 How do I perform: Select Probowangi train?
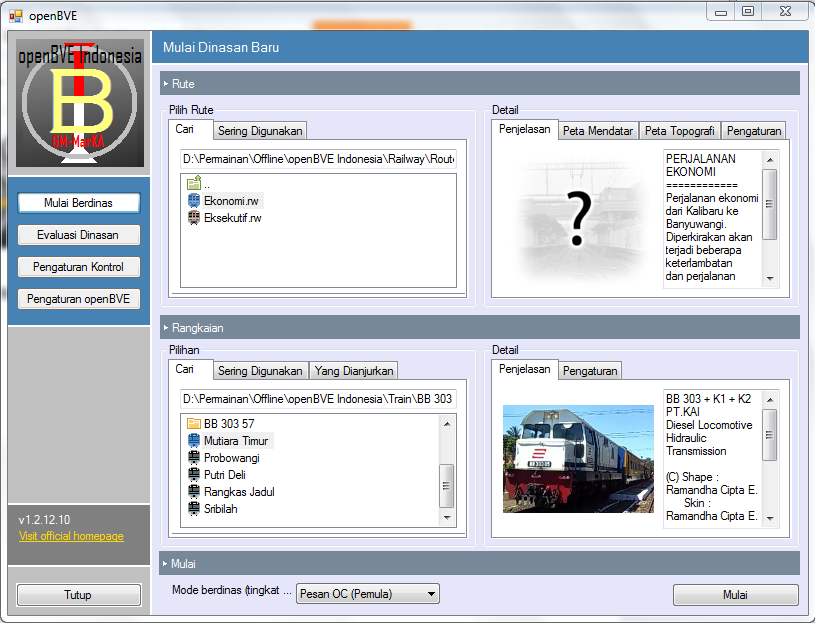pyautogui.click(x=231, y=458)
